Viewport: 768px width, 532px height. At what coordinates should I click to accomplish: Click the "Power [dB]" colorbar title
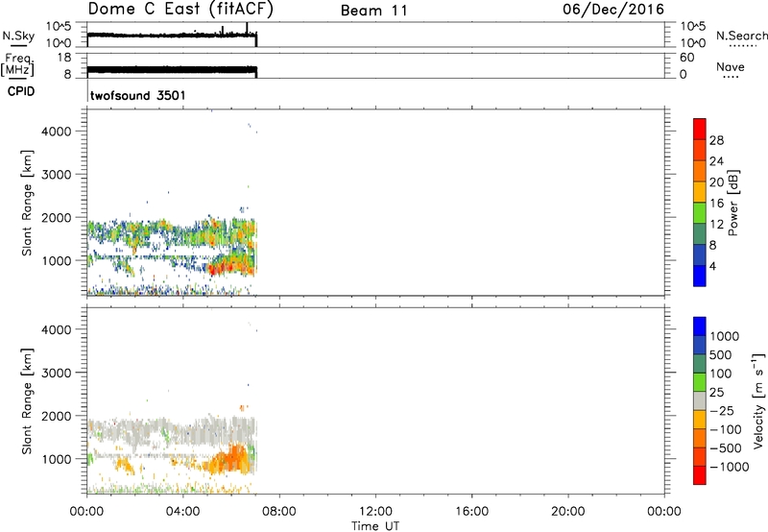pos(733,203)
